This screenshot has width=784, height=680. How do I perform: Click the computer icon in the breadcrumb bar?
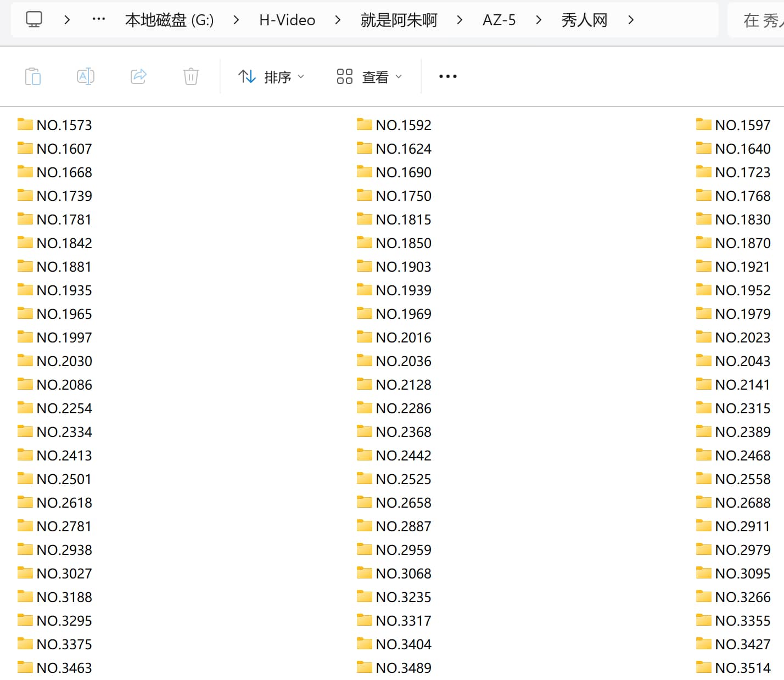point(34,19)
